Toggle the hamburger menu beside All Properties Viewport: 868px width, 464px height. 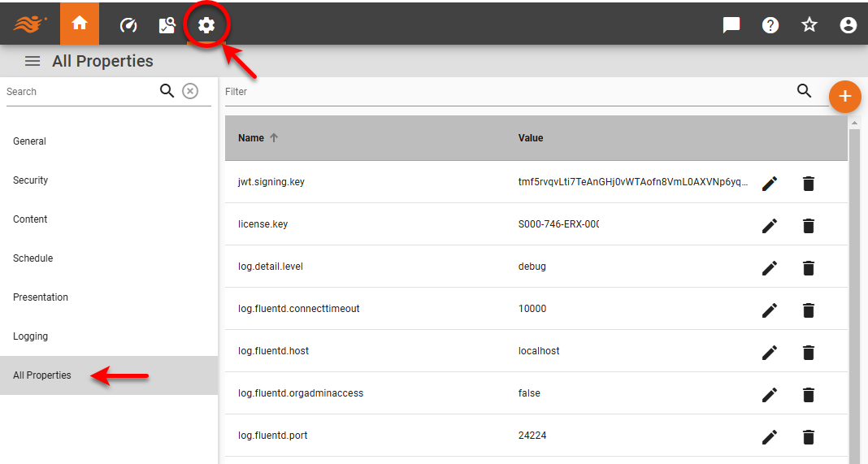coord(33,61)
